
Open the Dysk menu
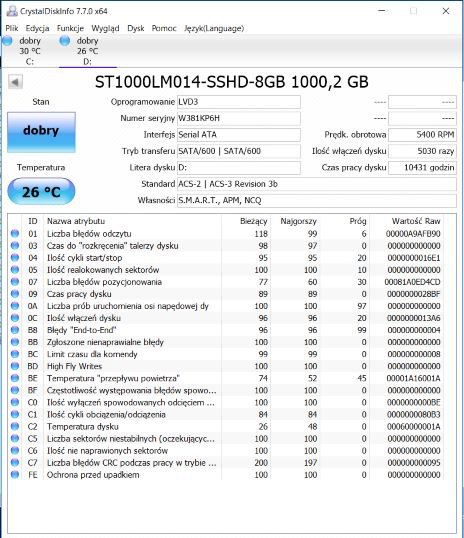(x=136, y=28)
